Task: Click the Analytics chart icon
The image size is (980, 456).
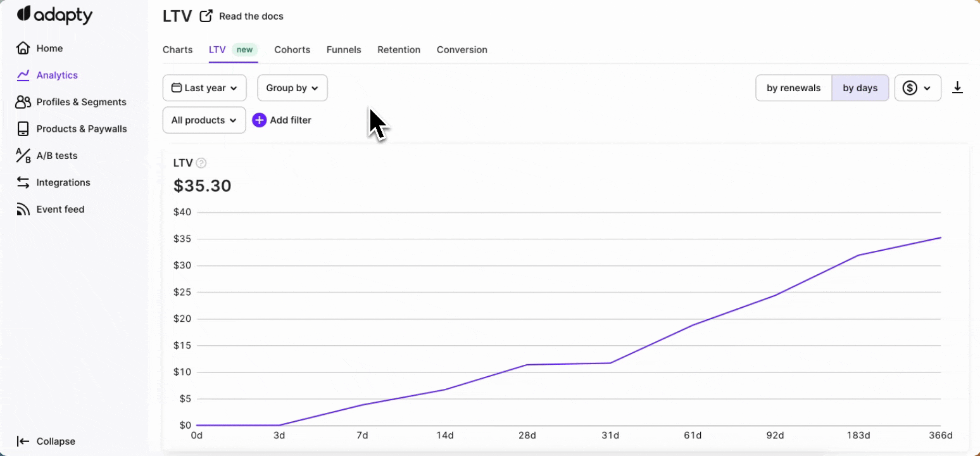Action: coord(23,75)
